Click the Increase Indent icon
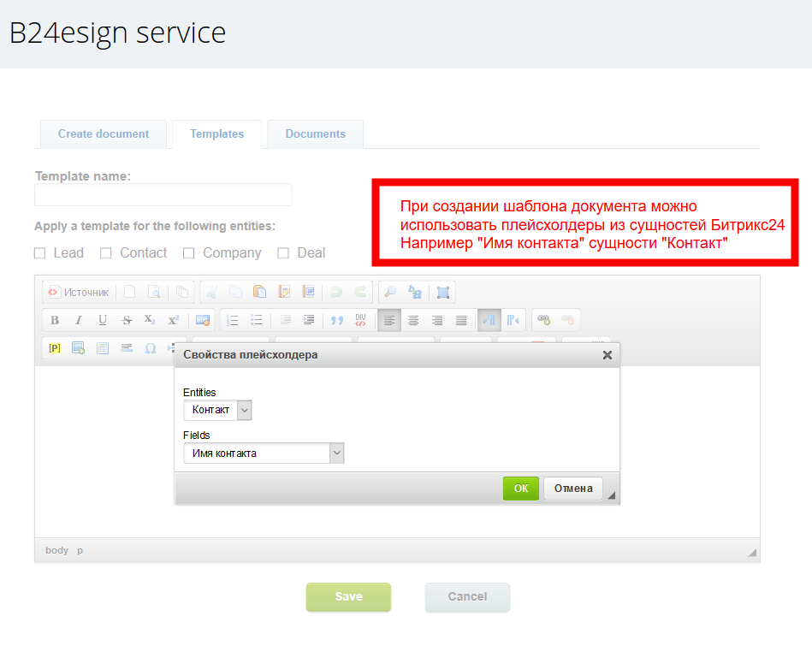Screen dimensions: 812x652 point(309,320)
